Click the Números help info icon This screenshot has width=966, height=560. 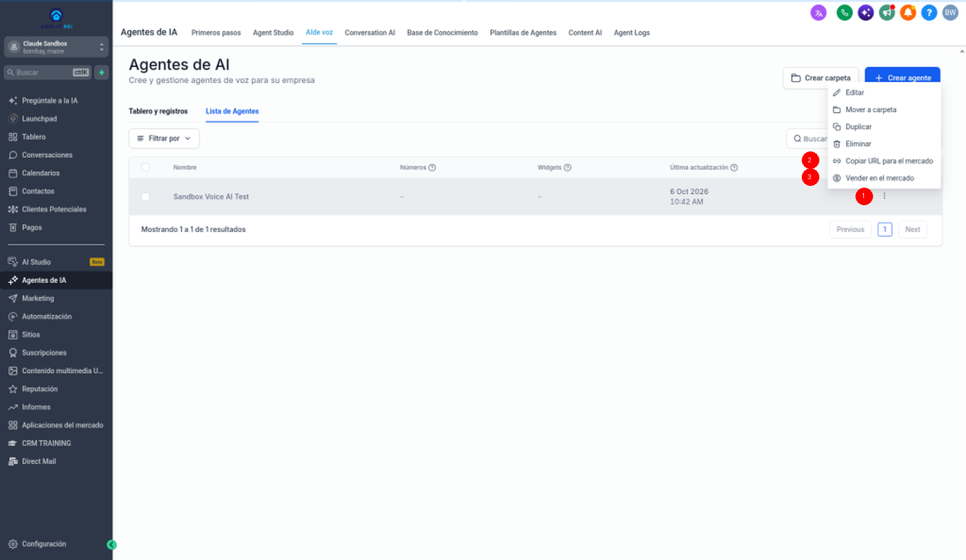[432, 168]
